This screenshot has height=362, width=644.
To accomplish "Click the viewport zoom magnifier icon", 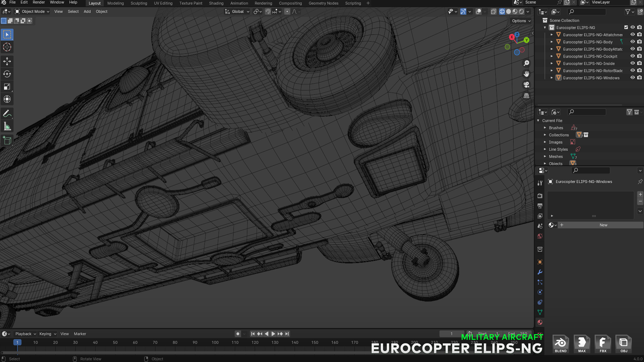I will tap(526, 63).
